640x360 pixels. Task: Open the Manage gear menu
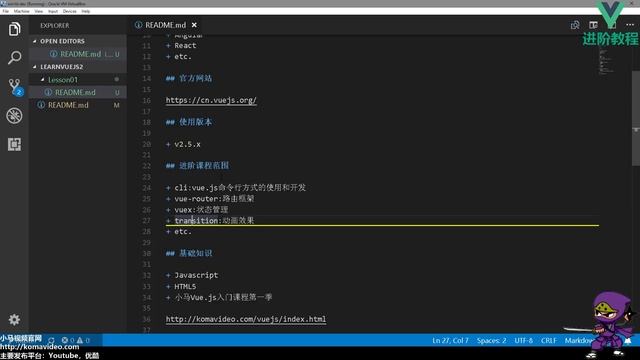14,320
